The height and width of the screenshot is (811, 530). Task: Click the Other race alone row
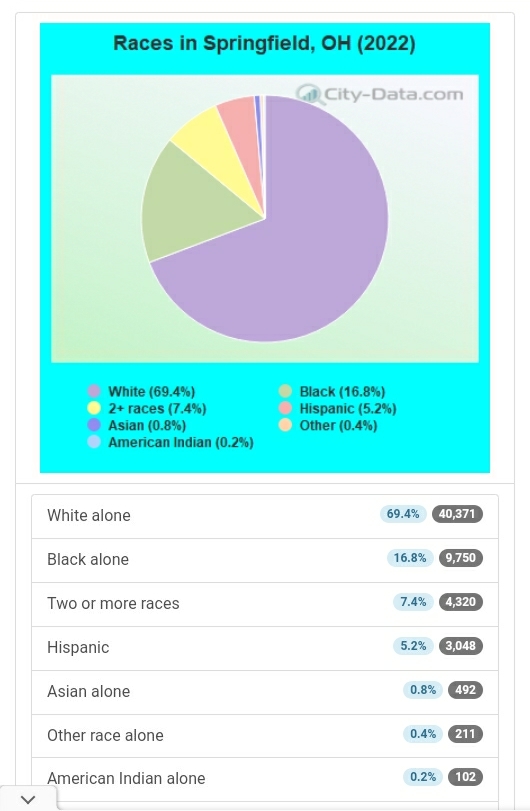pos(265,736)
